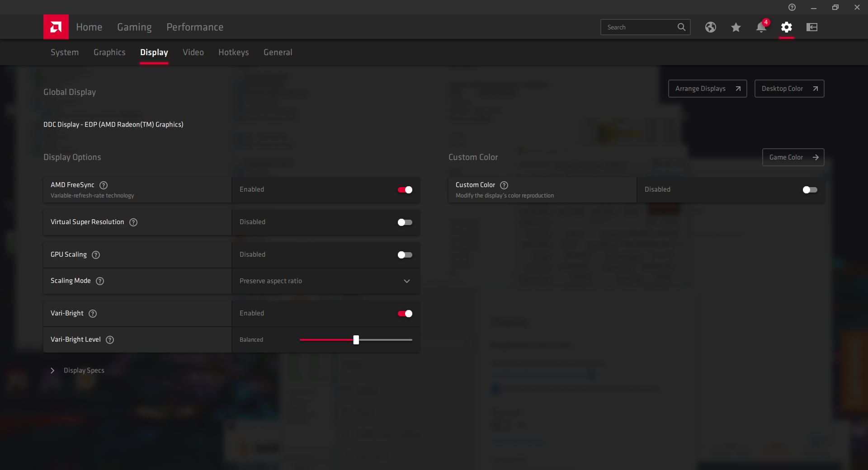Switch to Hotkeys settings tab
Image resolution: width=868 pixels, height=470 pixels.
tap(234, 52)
